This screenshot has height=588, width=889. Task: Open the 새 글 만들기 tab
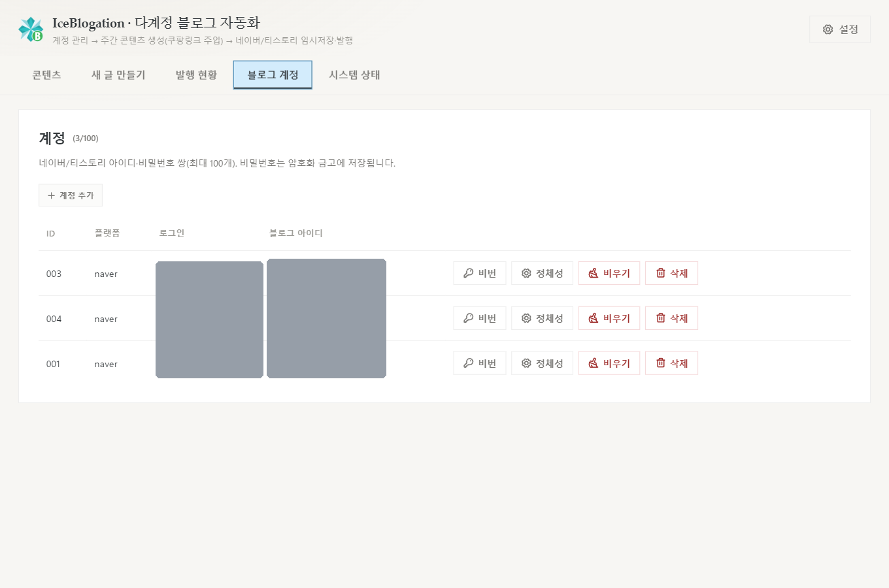pyautogui.click(x=118, y=75)
